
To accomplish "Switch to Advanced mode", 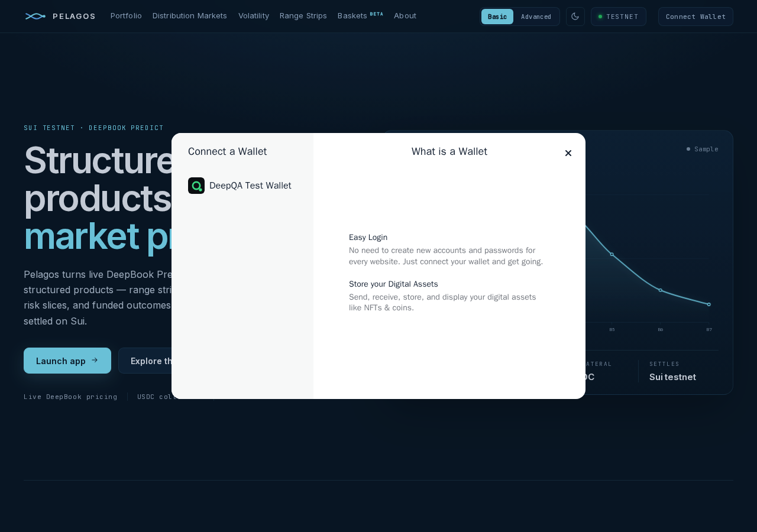I will [536, 17].
